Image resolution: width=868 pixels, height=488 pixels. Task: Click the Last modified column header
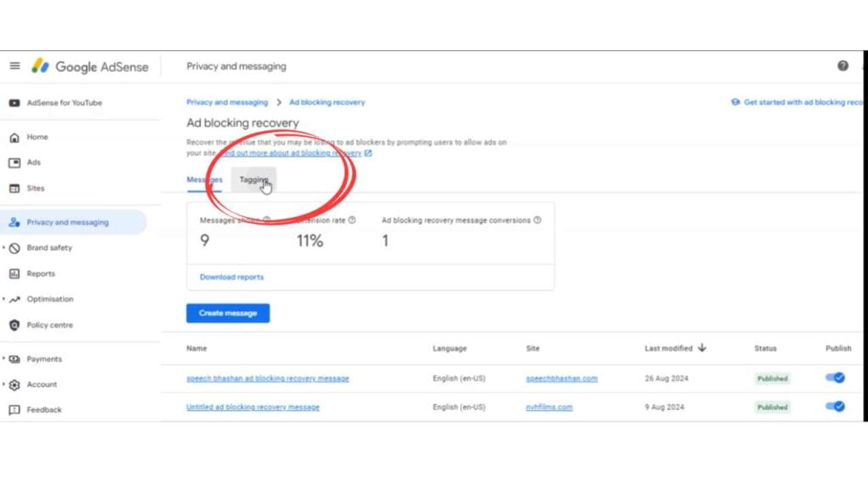pos(669,348)
